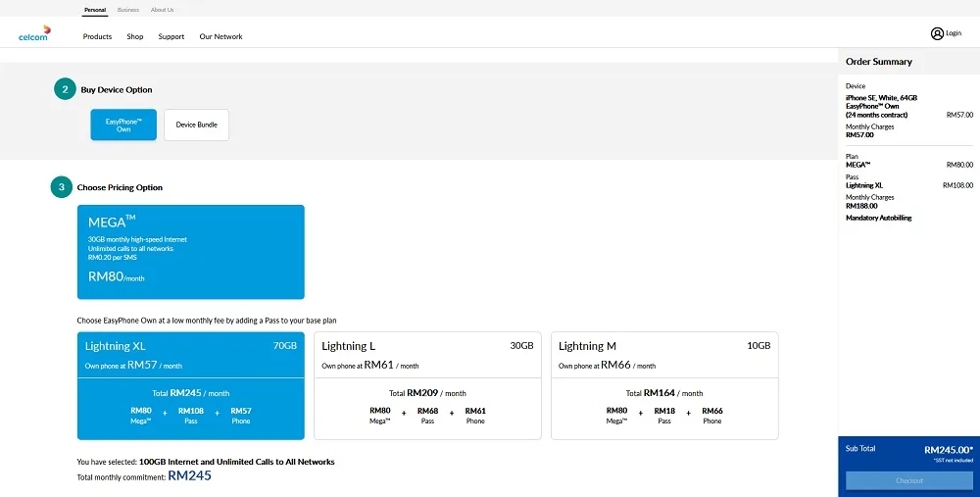Choose the Lightning XL 70GB pass
The width and height of the screenshot is (980, 497).
click(x=191, y=385)
